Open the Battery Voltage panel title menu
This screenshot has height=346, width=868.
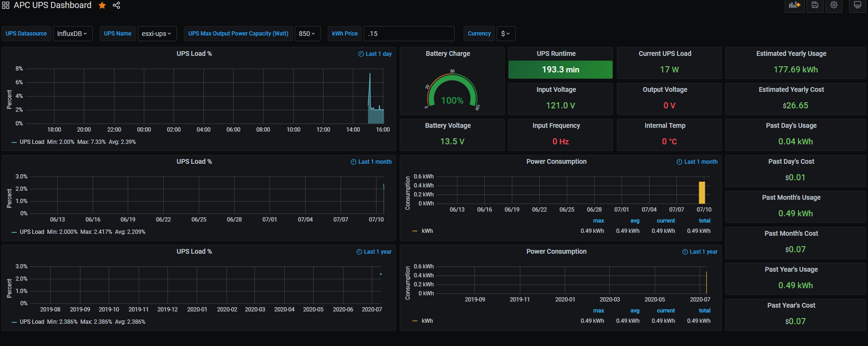tap(448, 126)
